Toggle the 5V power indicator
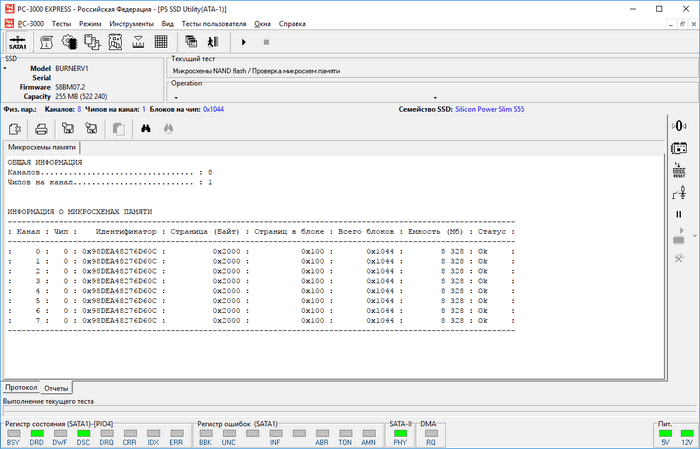Viewport: 700px width, 449px height. pos(664,435)
